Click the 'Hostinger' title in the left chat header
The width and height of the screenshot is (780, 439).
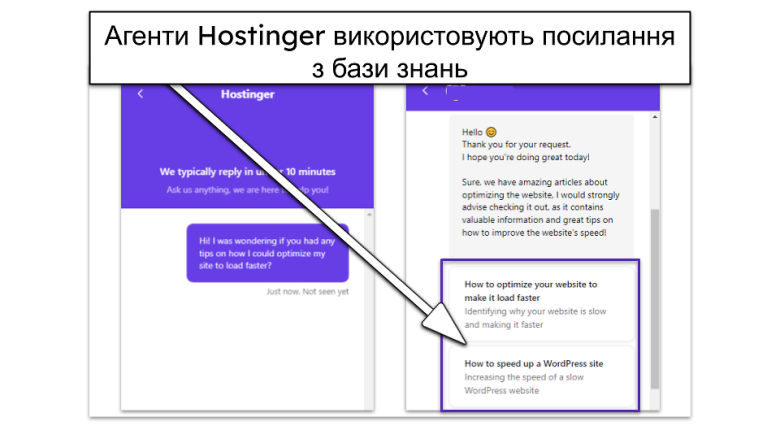247,94
